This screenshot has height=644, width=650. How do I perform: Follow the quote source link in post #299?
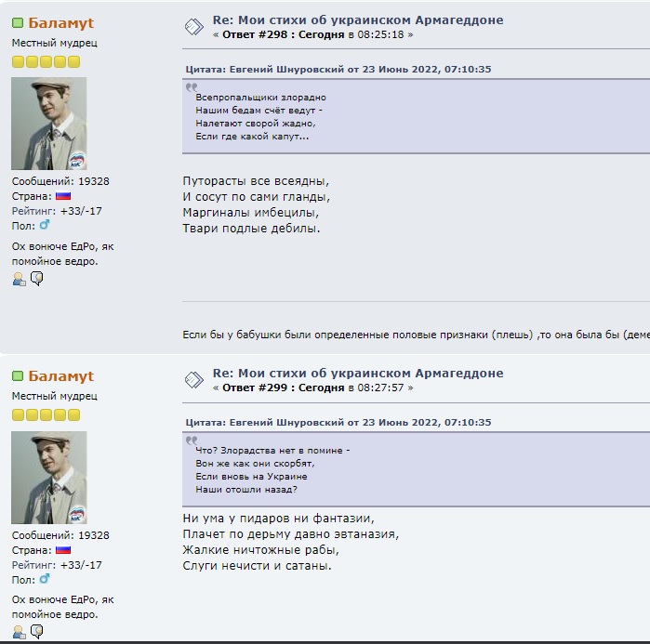click(x=338, y=423)
